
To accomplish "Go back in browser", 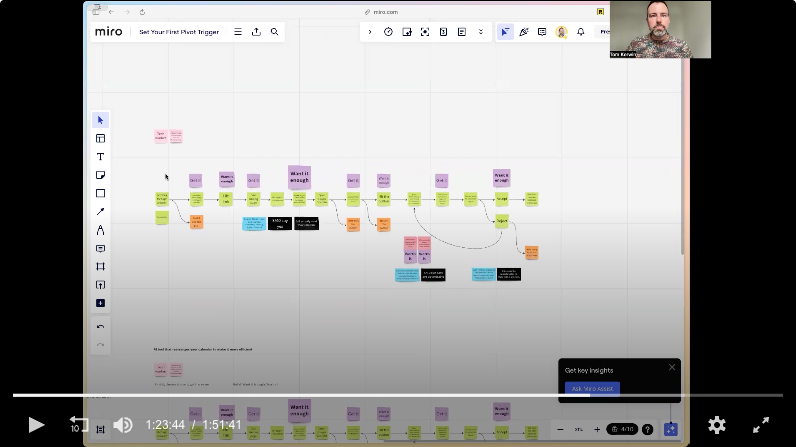I will (111, 12).
